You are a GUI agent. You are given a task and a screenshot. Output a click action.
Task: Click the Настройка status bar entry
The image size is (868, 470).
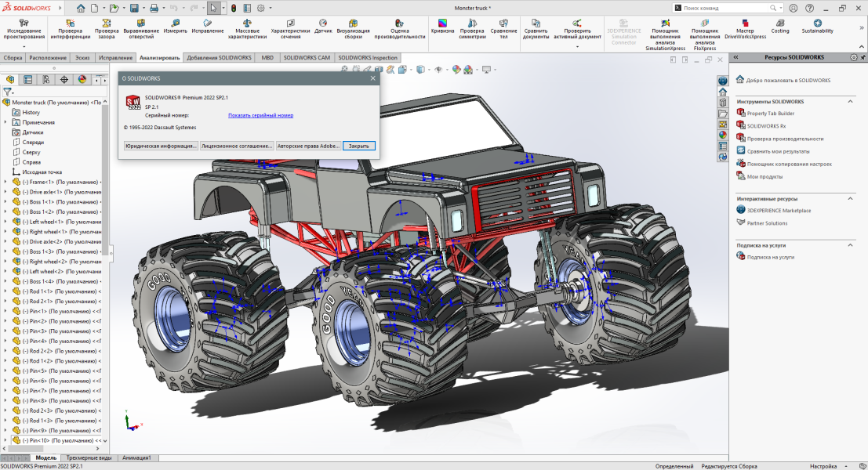pyautogui.click(x=823, y=466)
